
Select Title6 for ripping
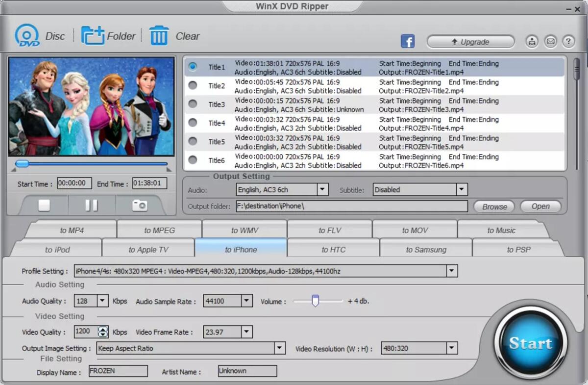click(x=193, y=160)
